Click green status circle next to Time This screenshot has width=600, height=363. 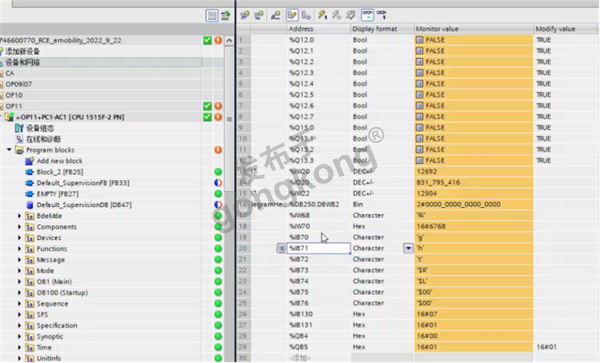click(218, 347)
